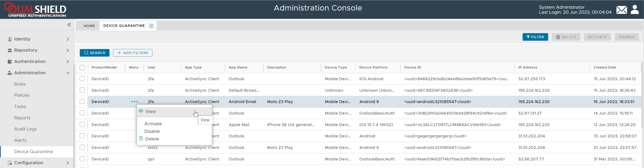Choose View from the context menu
The image size is (644, 168).
pos(151,111)
